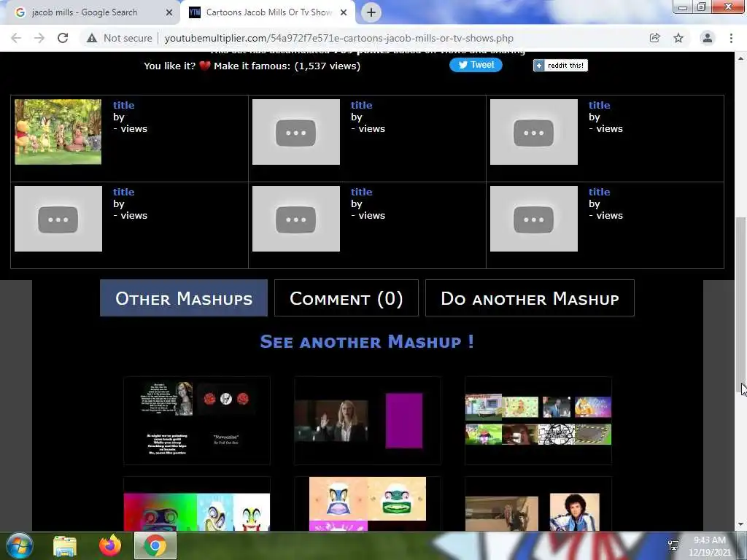Viewport: 747px width, 560px height.
Task: Open the top-right placeholder video thumbnail
Action: [x=533, y=132]
